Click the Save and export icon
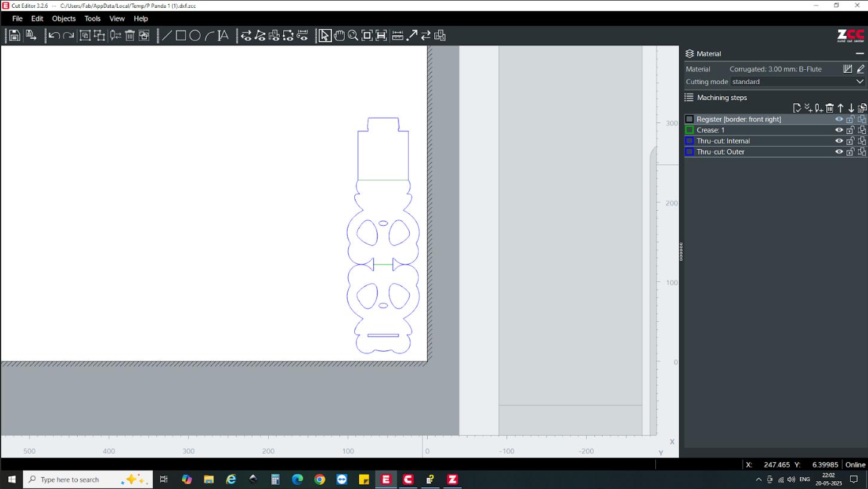The width and height of the screenshot is (868, 489). [x=31, y=36]
